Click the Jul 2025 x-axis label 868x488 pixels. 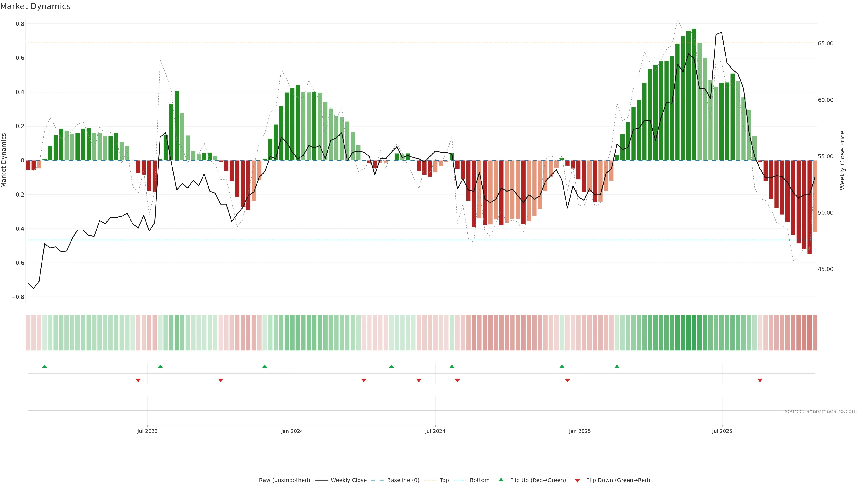tap(722, 431)
